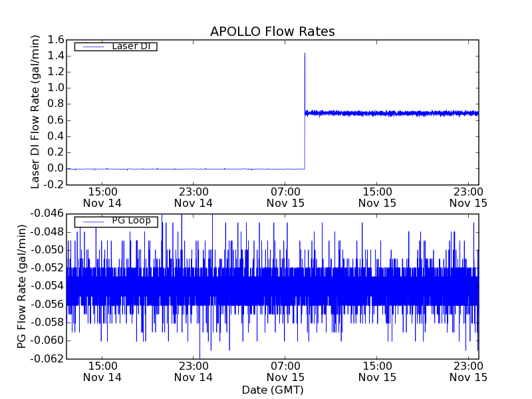This screenshot has height=399, width=532.
Task: Click the "Date (GMT)" x-axis label
Action: (272, 390)
